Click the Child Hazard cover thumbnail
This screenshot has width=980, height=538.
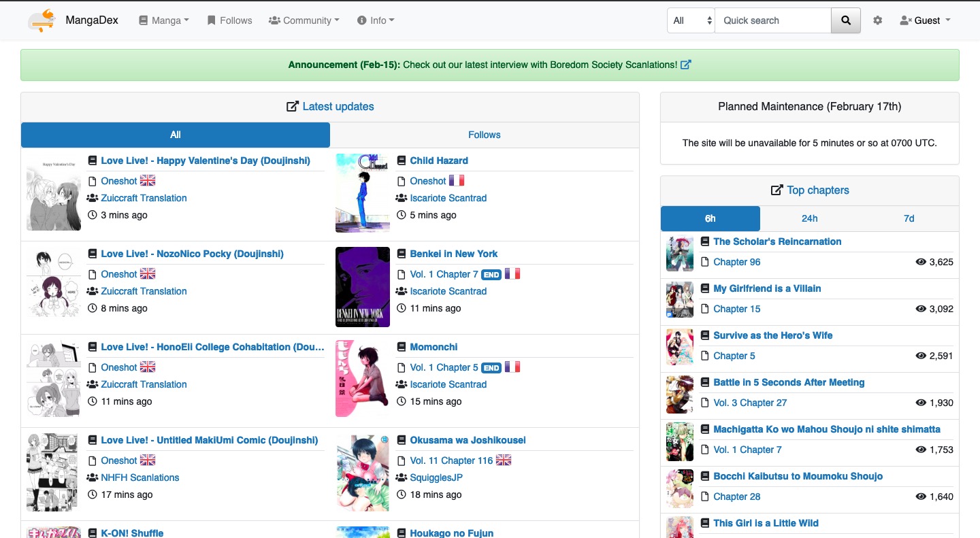(363, 193)
